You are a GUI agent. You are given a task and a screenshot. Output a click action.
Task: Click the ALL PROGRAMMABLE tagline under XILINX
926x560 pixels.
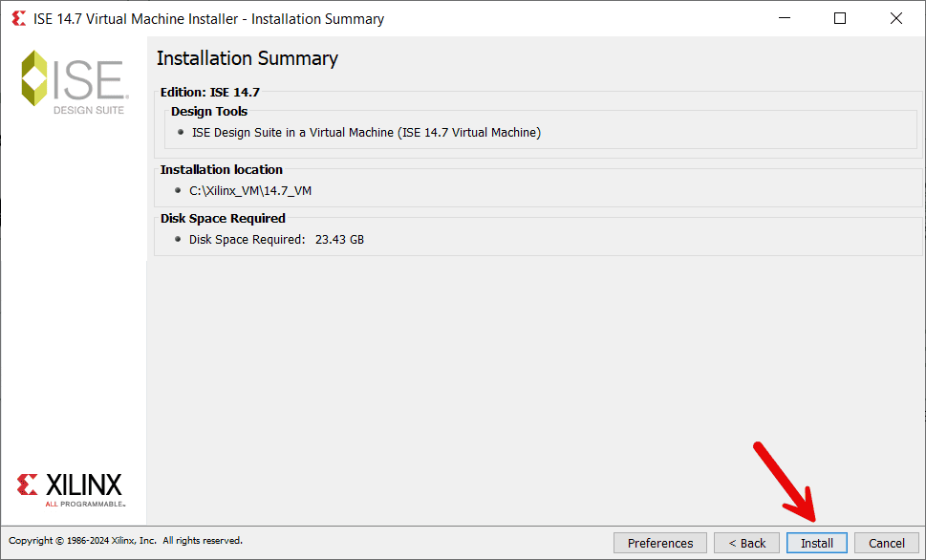pos(86,502)
